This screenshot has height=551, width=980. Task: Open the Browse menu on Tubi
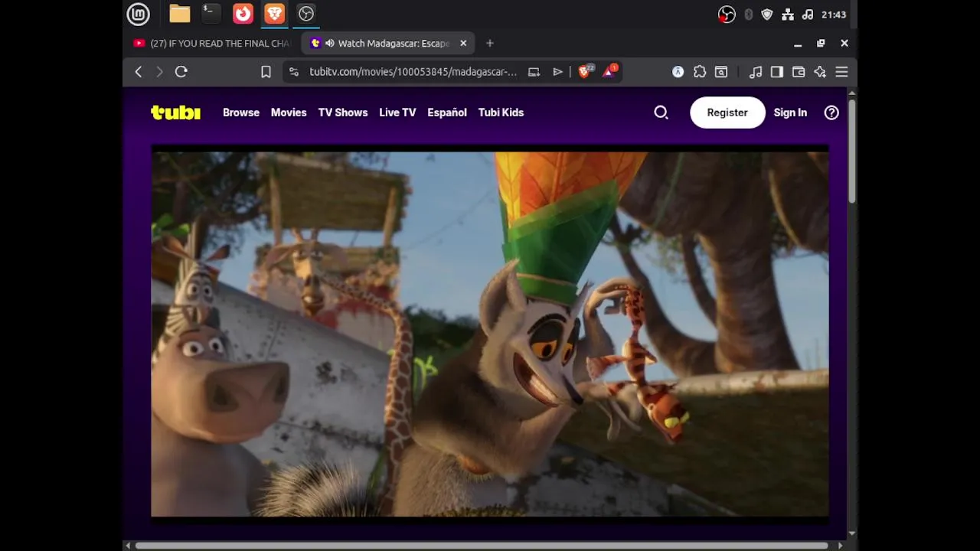241,112
